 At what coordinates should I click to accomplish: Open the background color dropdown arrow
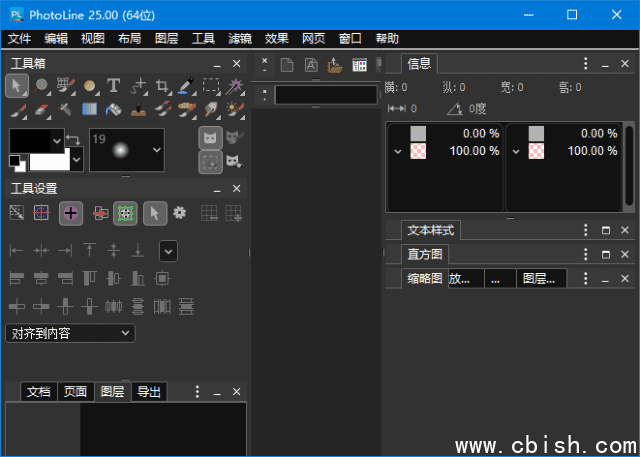pos(76,159)
